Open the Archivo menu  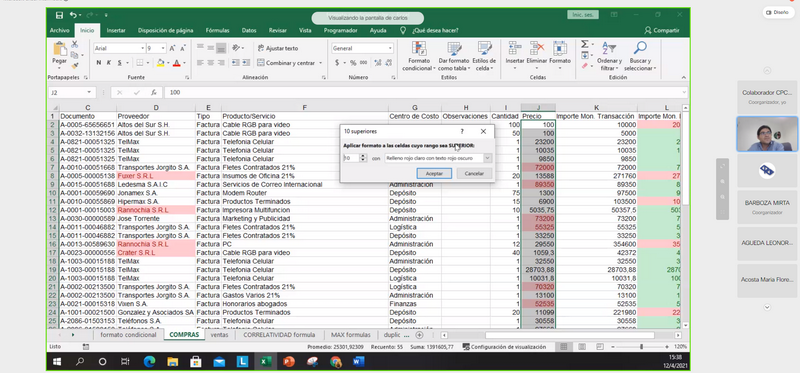[60, 31]
